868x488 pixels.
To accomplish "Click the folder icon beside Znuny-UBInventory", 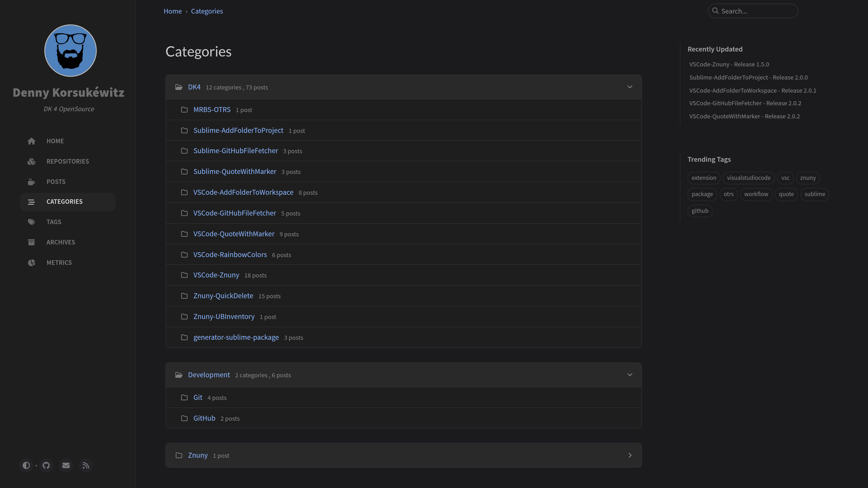I will [x=184, y=317].
